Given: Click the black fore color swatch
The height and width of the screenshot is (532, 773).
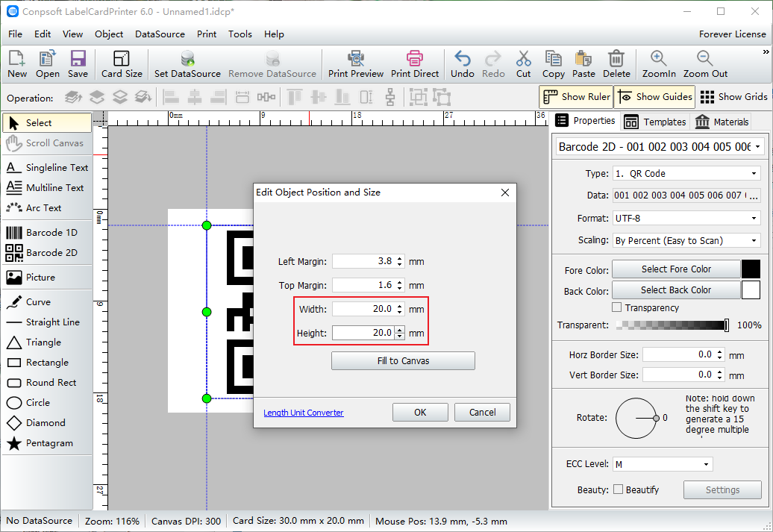Looking at the screenshot, I should [x=751, y=269].
